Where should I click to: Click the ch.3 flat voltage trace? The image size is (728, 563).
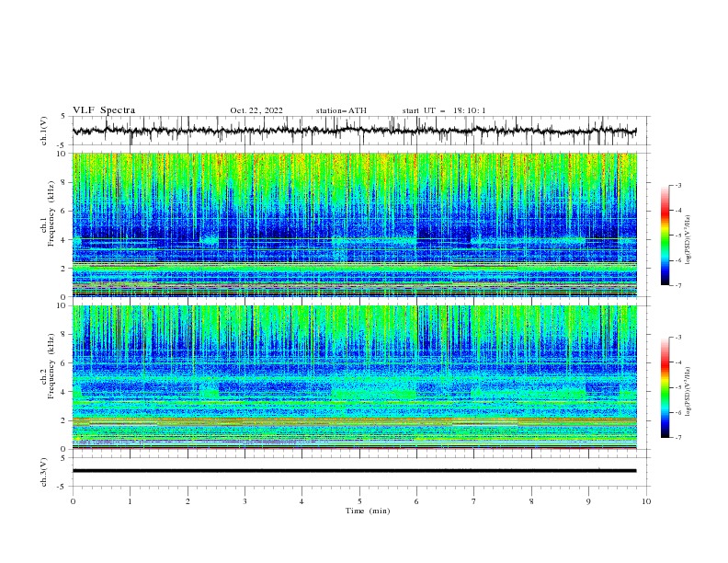pos(354,471)
